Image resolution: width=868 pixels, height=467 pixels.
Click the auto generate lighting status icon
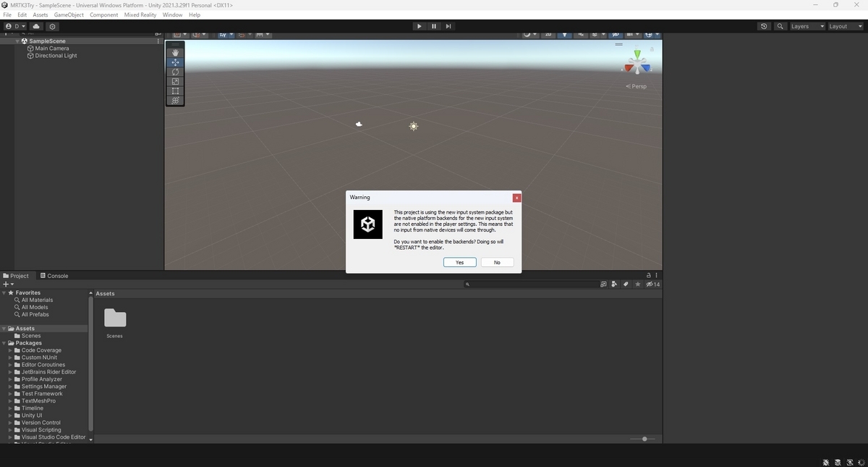point(849,462)
